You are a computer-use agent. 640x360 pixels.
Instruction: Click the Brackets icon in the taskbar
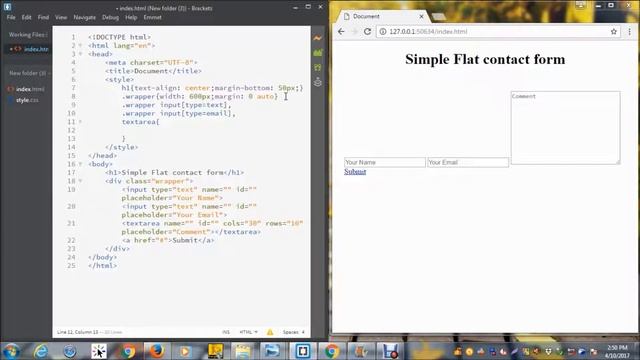click(302, 351)
